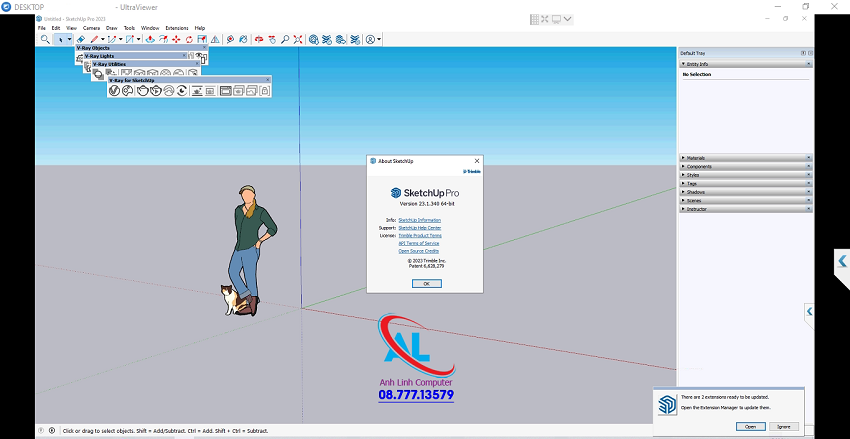This screenshot has width=850, height=439.
Task: Select the Search magnifier tool in toolbar
Action: [44, 39]
